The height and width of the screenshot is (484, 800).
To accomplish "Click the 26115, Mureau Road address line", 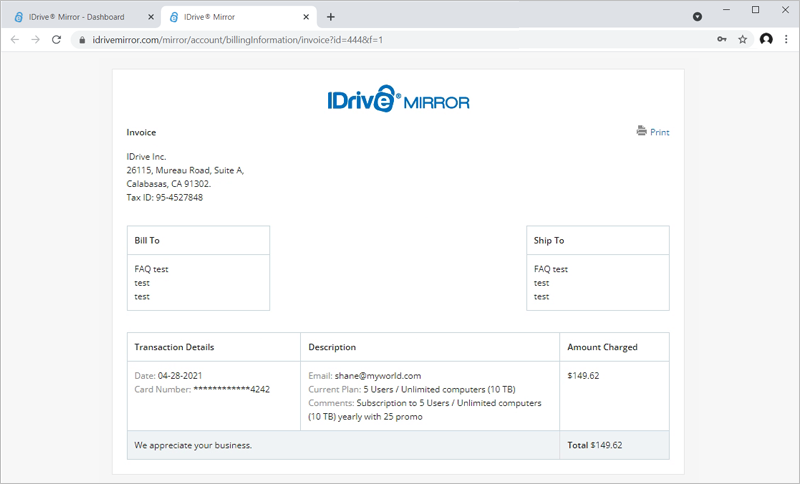I will (x=185, y=170).
